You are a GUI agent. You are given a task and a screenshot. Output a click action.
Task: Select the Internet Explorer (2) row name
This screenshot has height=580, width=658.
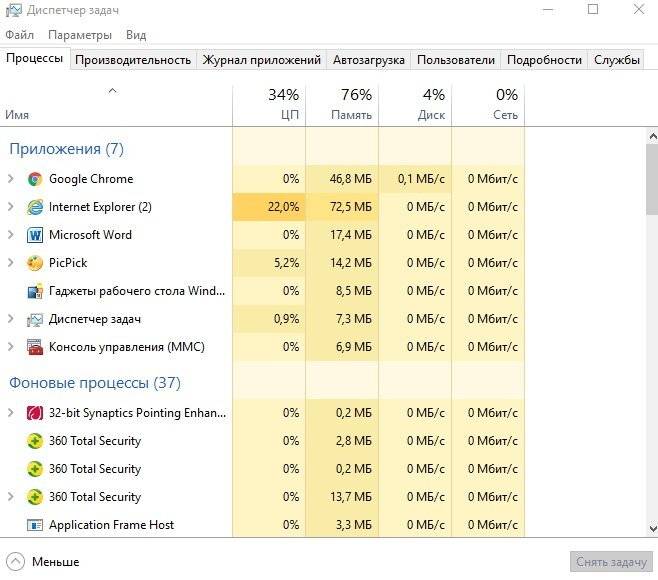tap(100, 207)
